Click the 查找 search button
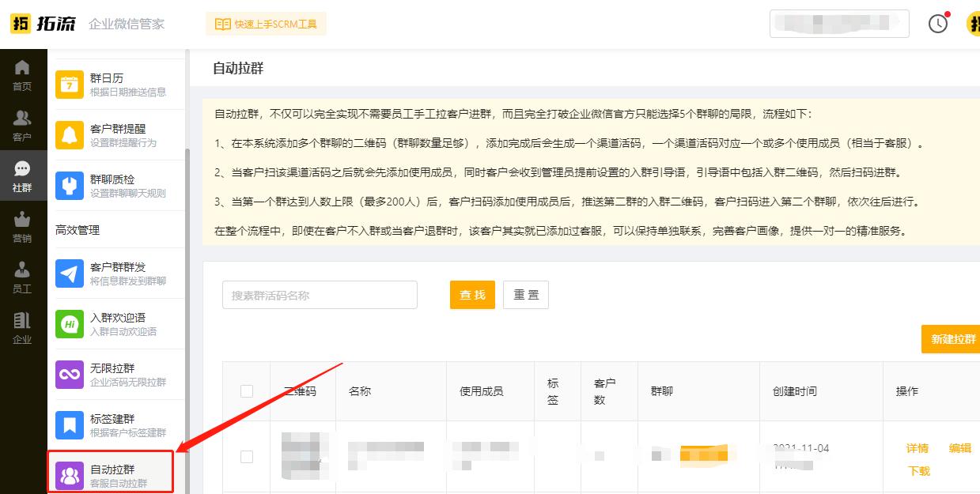The height and width of the screenshot is (494, 980). tap(472, 294)
